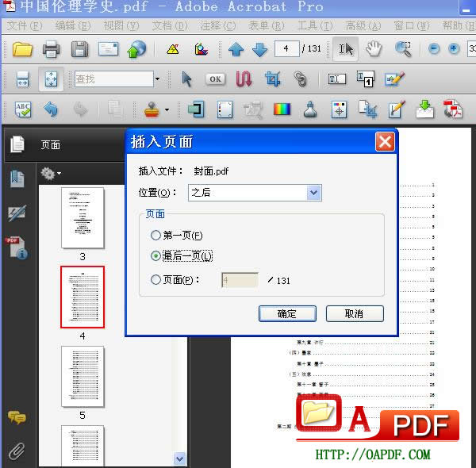Click the dialog page number input box

pos(240,280)
